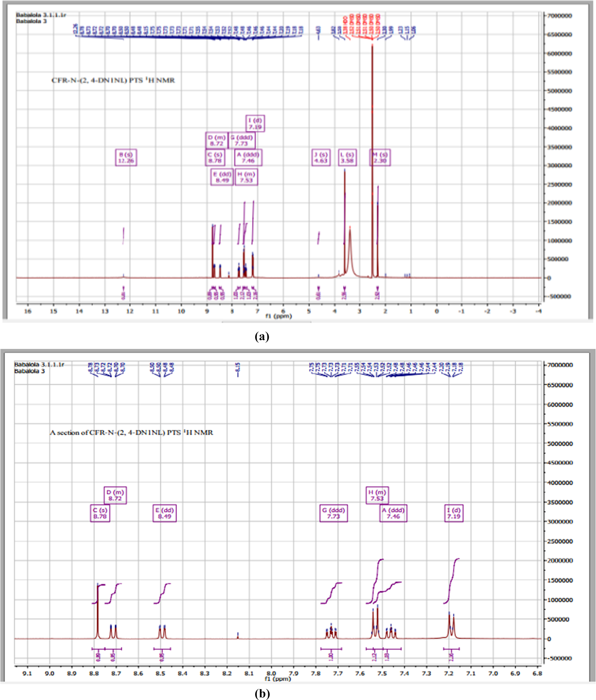Select the L (s) 3.58 multiplet box

pyautogui.click(x=347, y=157)
